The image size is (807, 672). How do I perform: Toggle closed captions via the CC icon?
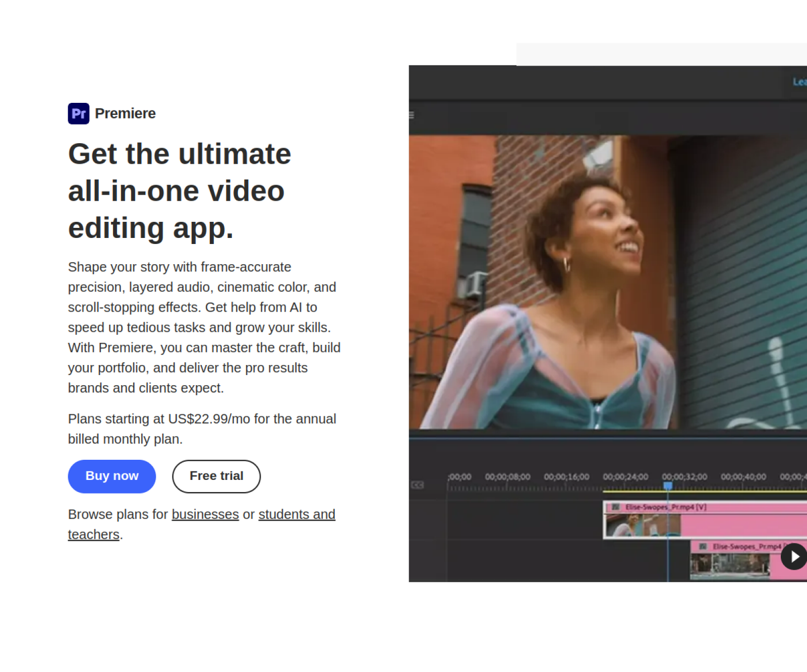tap(417, 484)
